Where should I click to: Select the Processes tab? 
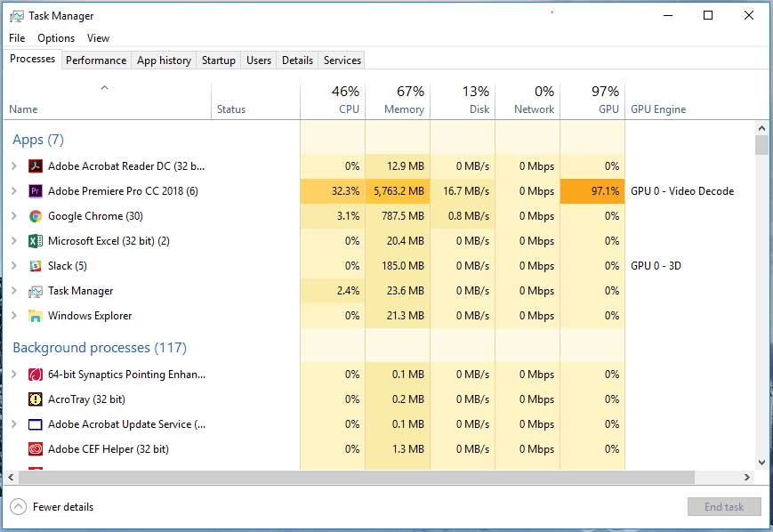pos(33,59)
